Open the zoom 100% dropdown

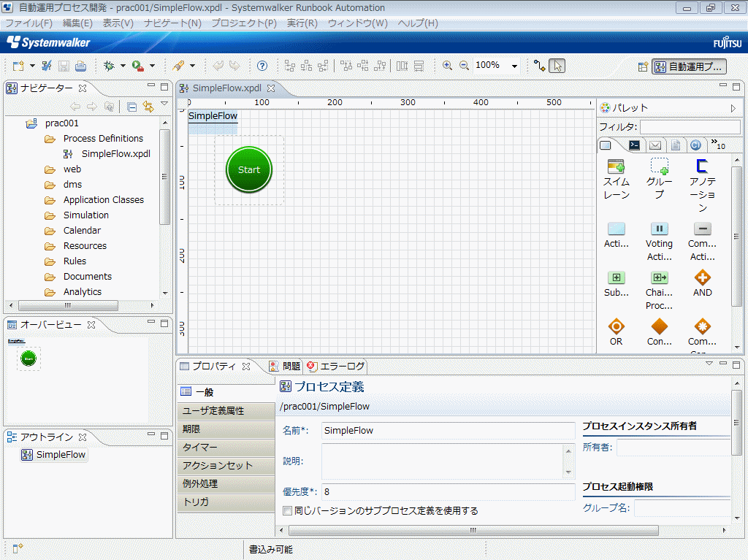[x=514, y=66]
